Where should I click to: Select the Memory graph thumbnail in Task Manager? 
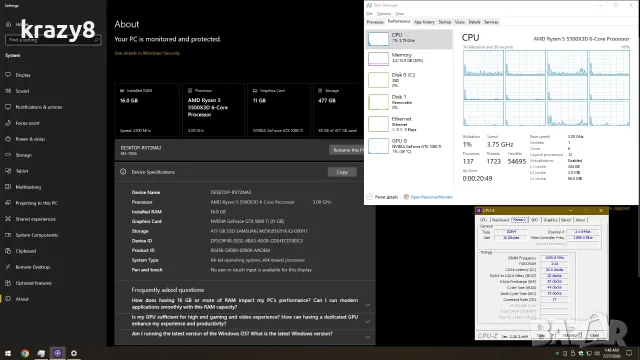(378, 58)
